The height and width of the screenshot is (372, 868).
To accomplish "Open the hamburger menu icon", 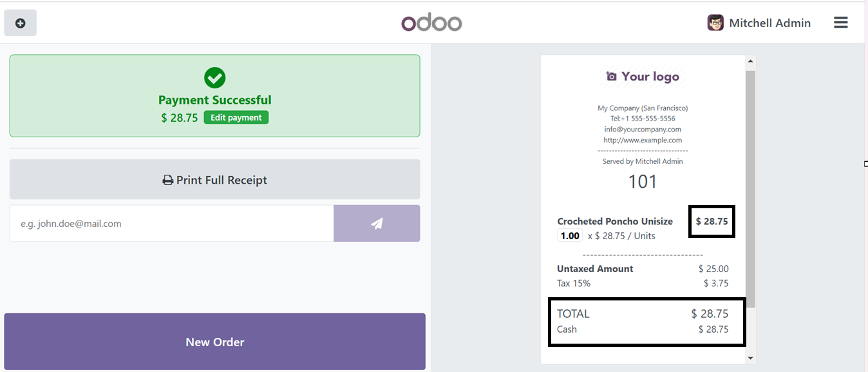I will pyautogui.click(x=840, y=23).
